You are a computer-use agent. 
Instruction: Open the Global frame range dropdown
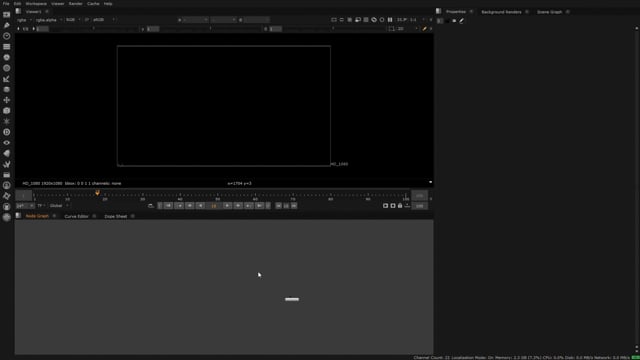(x=58, y=206)
